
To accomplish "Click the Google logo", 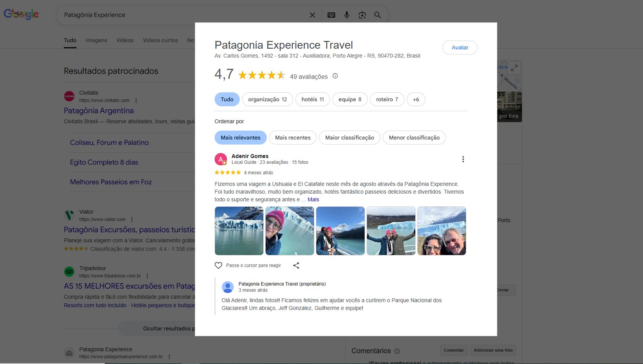I will pos(21,14).
